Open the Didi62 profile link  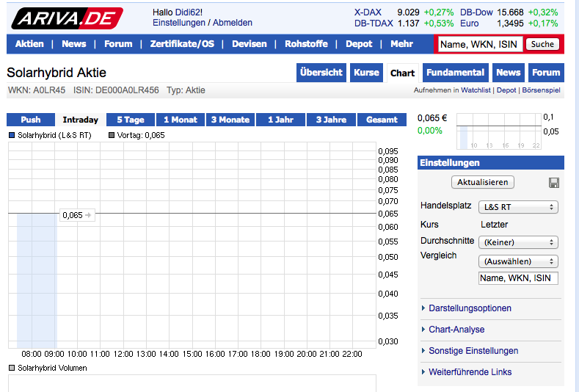coord(188,12)
